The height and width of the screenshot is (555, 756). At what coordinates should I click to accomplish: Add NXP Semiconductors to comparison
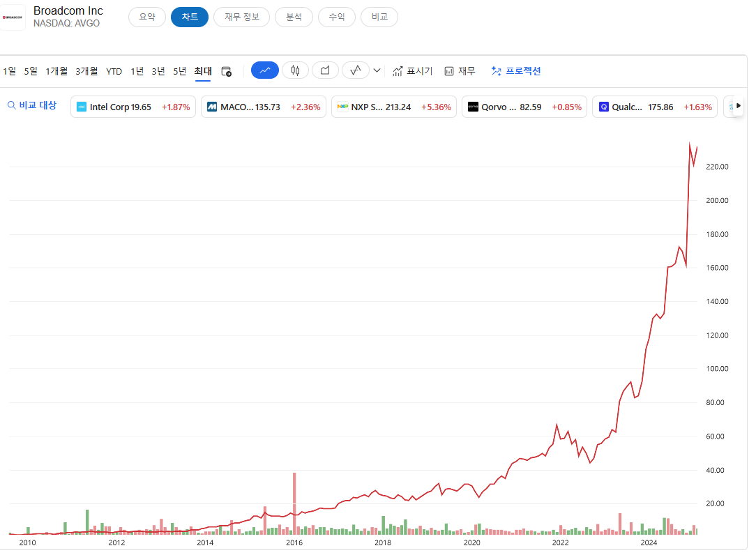click(x=394, y=107)
